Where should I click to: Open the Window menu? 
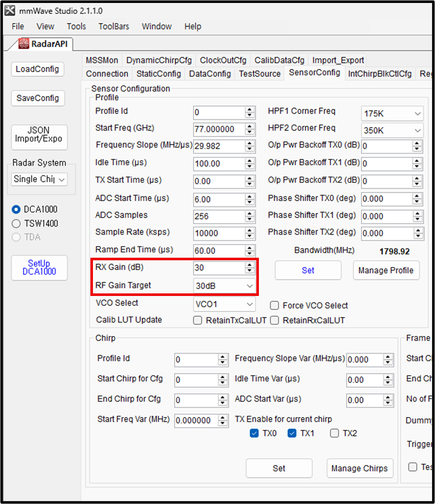(x=157, y=26)
